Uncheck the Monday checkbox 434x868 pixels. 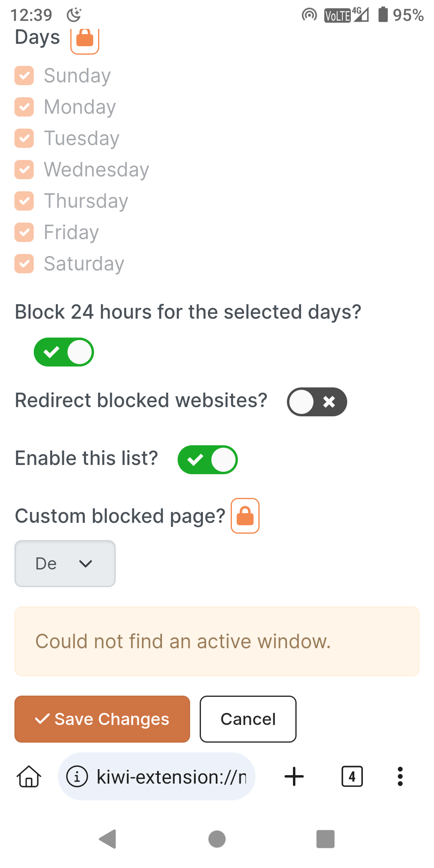[x=24, y=107]
